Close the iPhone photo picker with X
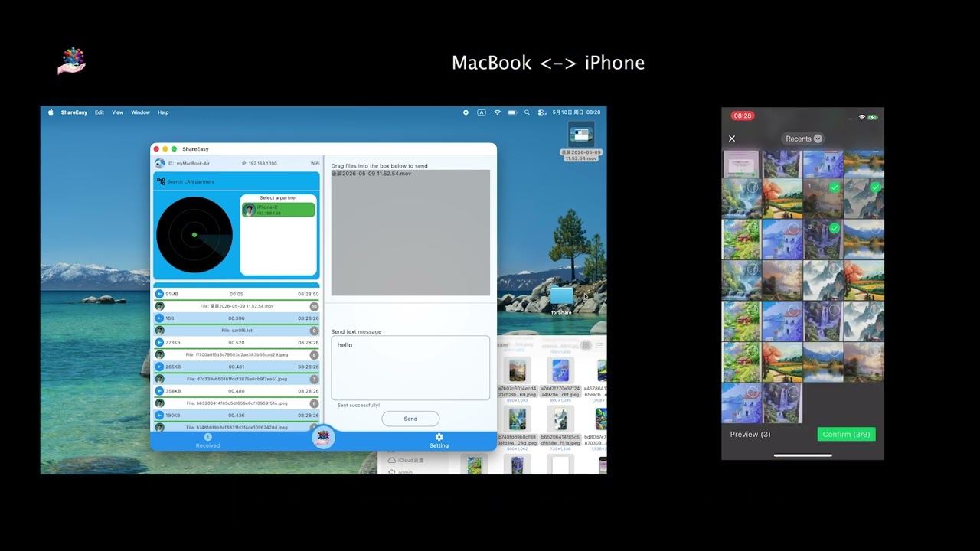 click(732, 139)
